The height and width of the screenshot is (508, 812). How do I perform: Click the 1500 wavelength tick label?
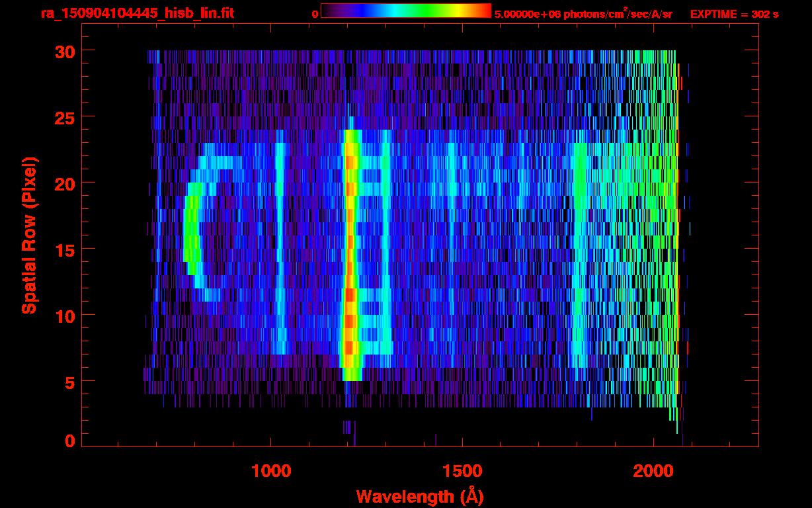[x=462, y=471]
